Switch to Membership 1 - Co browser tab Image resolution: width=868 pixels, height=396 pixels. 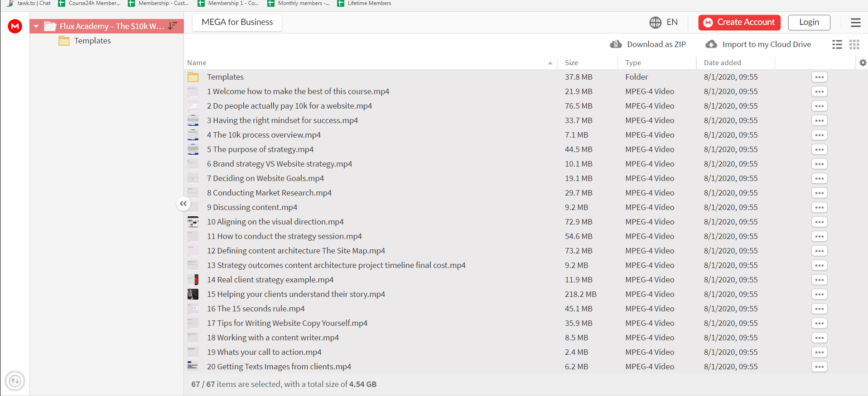click(229, 4)
